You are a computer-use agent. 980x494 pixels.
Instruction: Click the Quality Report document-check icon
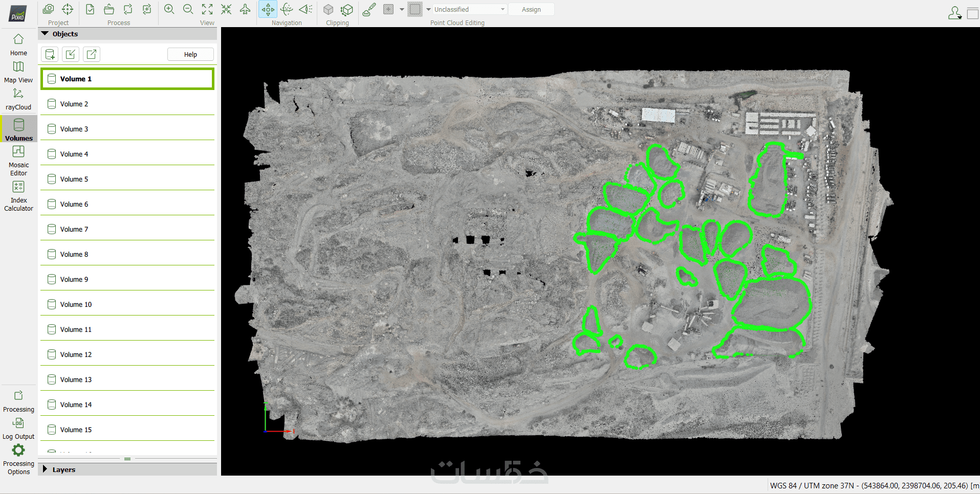click(x=90, y=9)
